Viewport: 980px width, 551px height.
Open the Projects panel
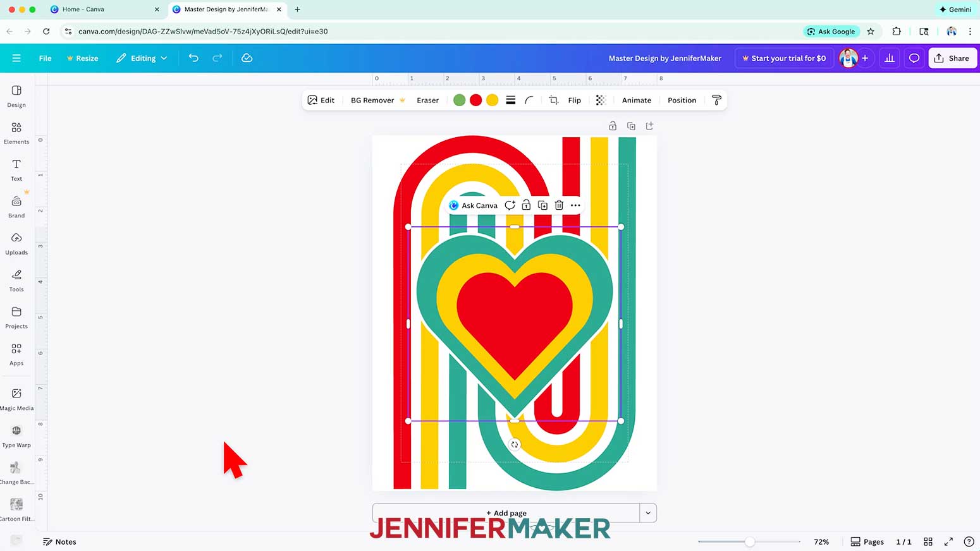[16, 317]
